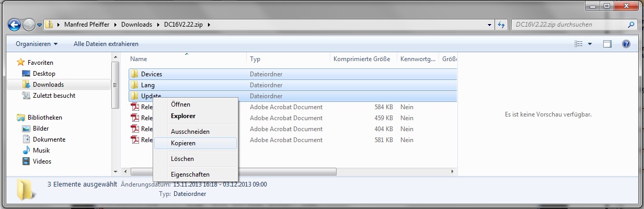Go forward with the Forward arrow button
The image size is (644, 209).
[x=29, y=25]
